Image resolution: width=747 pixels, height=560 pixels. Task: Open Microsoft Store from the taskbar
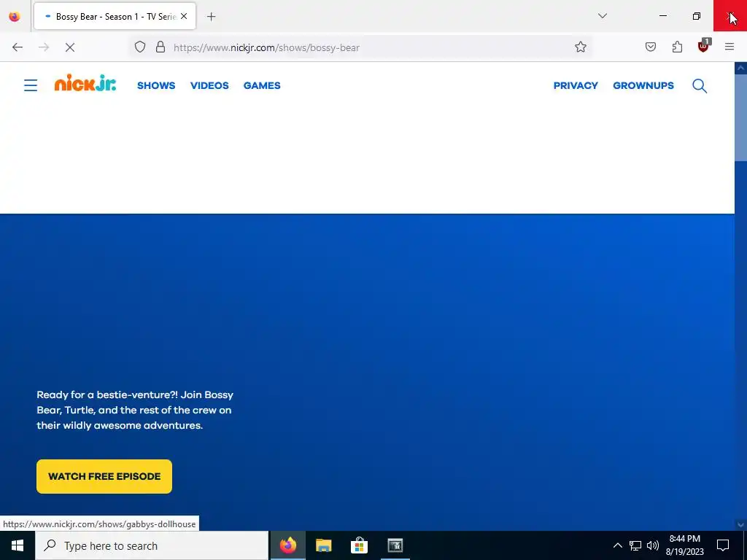(359, 545)
